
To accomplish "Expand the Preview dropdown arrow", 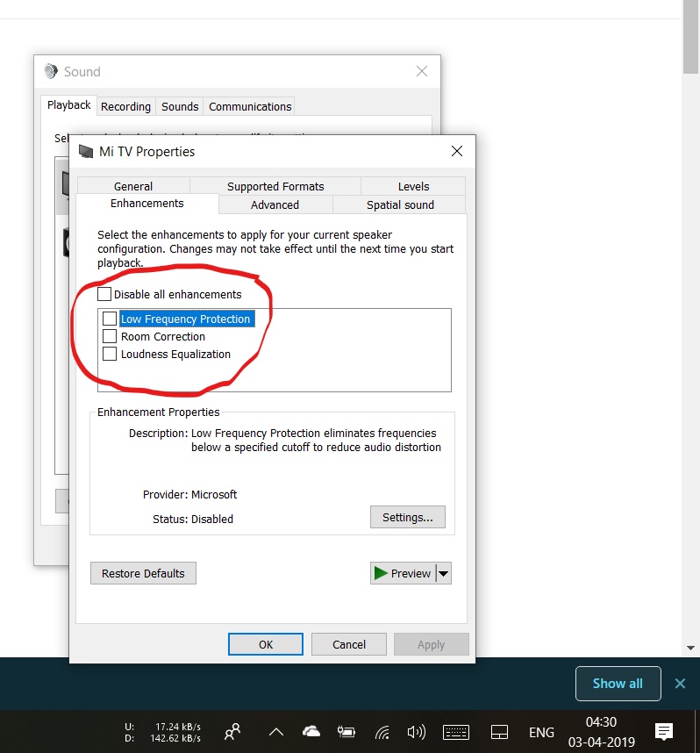I will (x=444, y=573).
